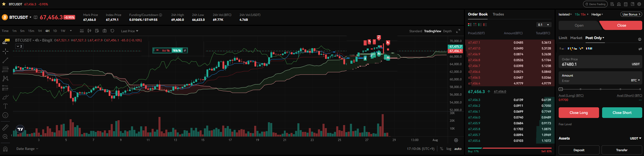The width and height of the screenshot is (644, 156).
Task: Switch chart to 1H timeframe
Action: point(40,31)
